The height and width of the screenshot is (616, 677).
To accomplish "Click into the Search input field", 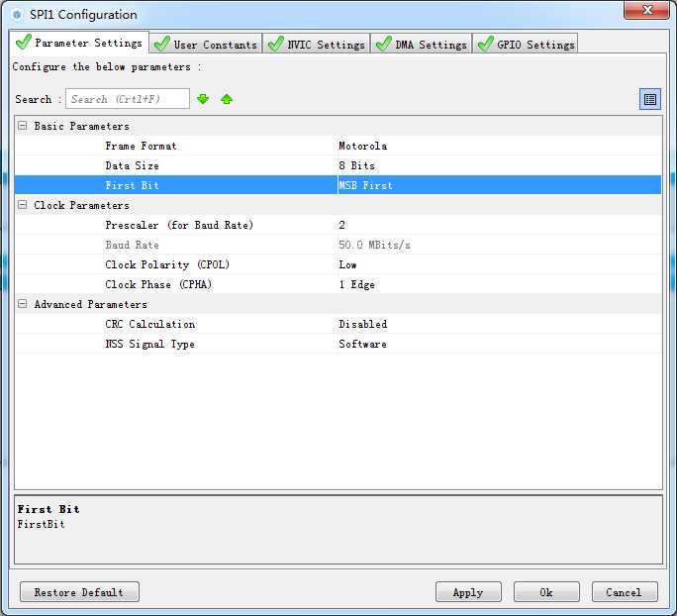I will click(x=128, y=99).
